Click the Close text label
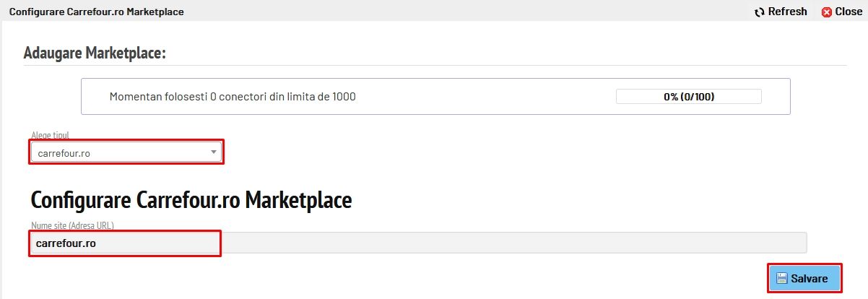The width and height of the screenshot is (868, 299). [x=849, y=12]
